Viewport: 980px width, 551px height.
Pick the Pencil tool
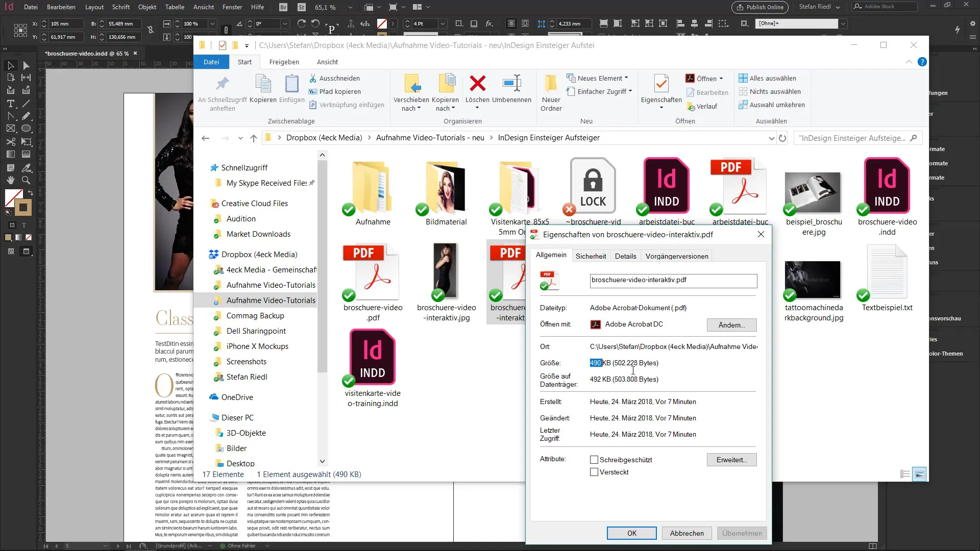click(26, 116)
